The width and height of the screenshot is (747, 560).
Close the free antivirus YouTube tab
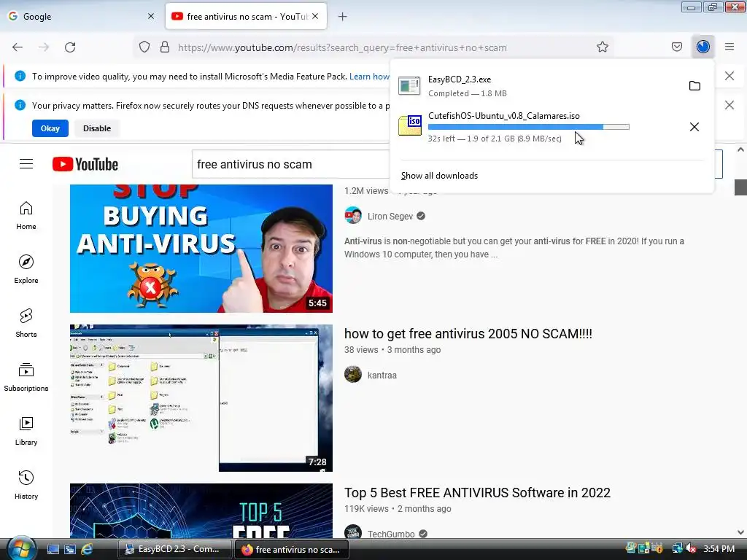pos(315,16)
